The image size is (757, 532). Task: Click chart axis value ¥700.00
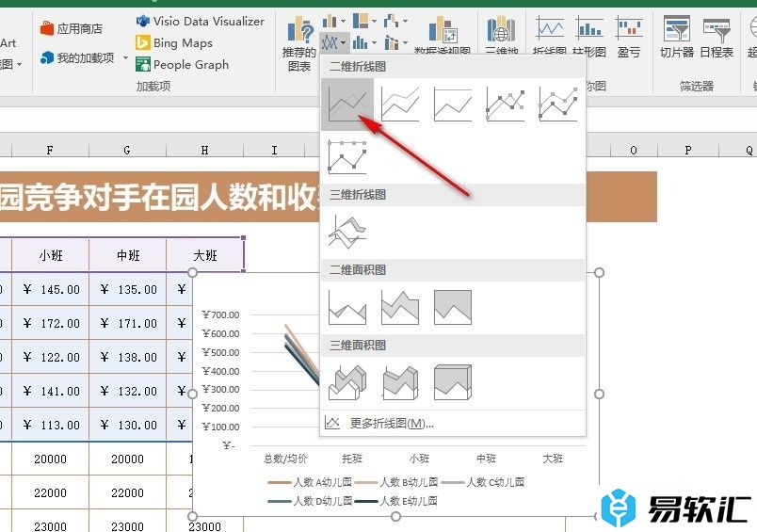(220, 314)
